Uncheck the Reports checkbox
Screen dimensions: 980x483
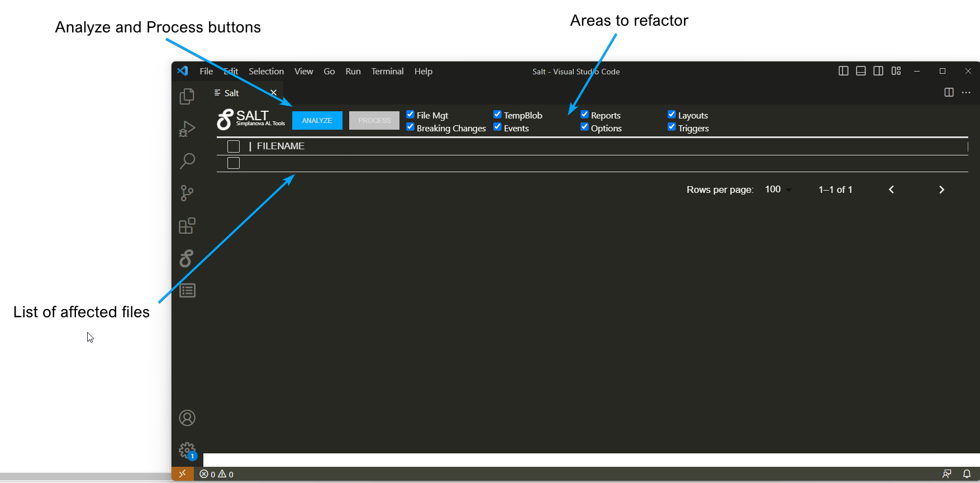tap(584, 115)
